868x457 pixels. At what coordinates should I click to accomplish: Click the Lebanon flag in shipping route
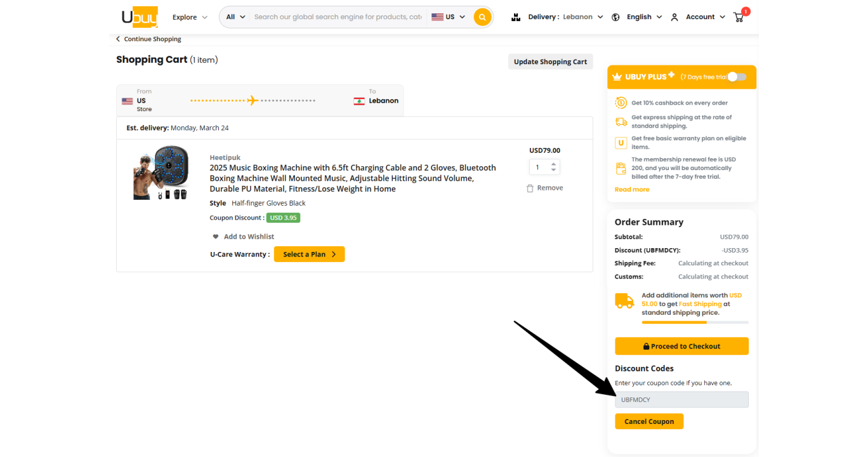click(x=359, y=101)
